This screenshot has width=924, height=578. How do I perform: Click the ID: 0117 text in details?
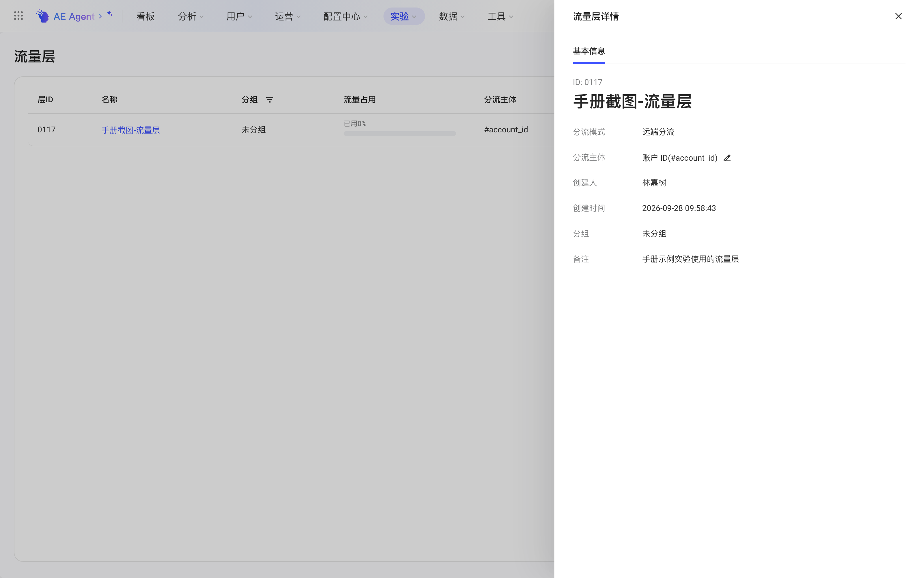[x=588, y=82]
